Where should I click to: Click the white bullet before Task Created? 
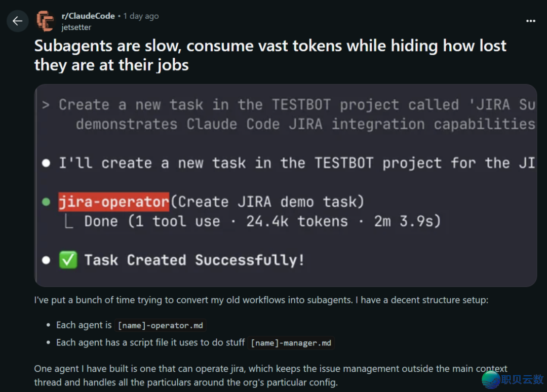[46, 260]
